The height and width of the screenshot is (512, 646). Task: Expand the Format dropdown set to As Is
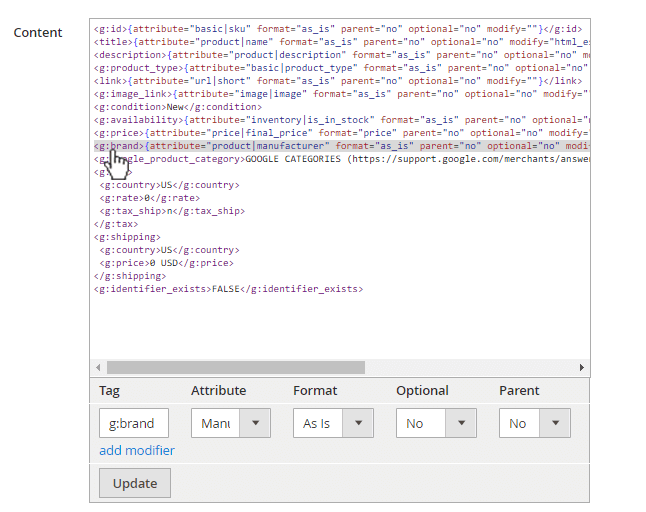click(x=332, y=423)
